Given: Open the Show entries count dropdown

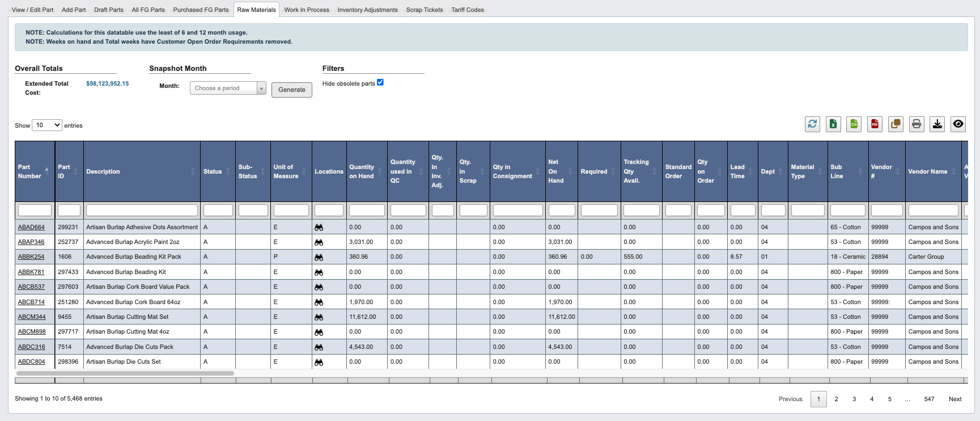Looking at the screenshot, I should coord(47,125).
